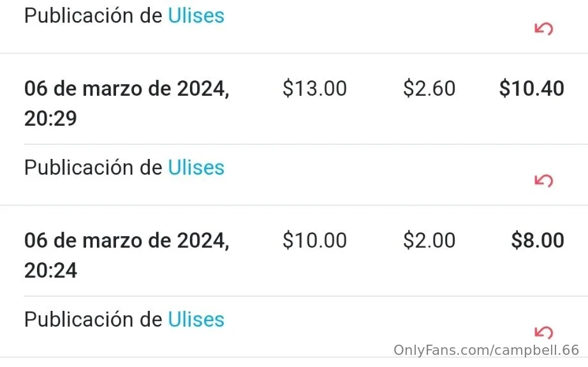Select the $2.00 fee amount
588x367 pixels.
[x=429, y=241]
